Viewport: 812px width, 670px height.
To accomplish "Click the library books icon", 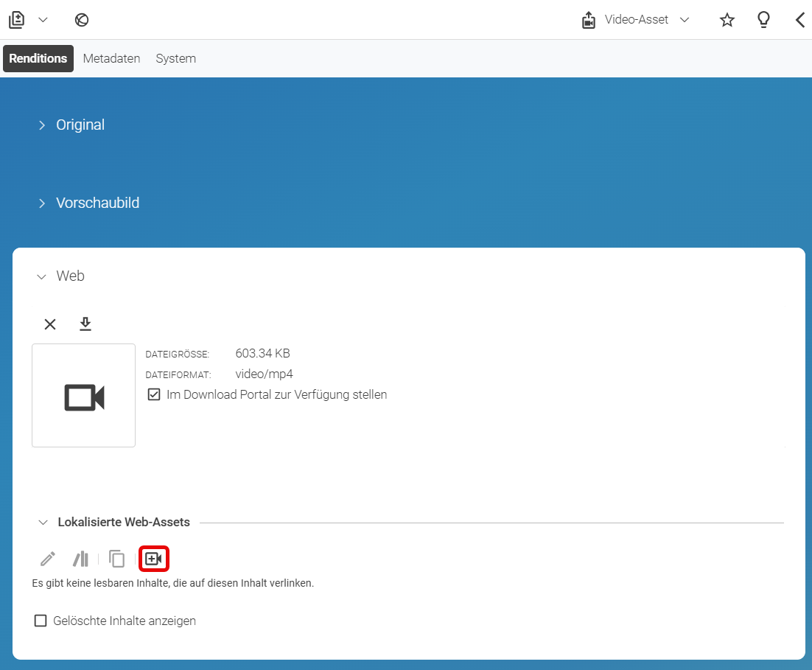I will (81, 559).
